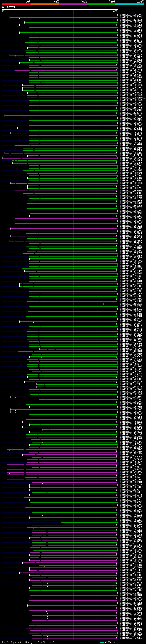Select hit label UniRef100_C4Y4A1

pyautogui.click(x=131, y=389)
